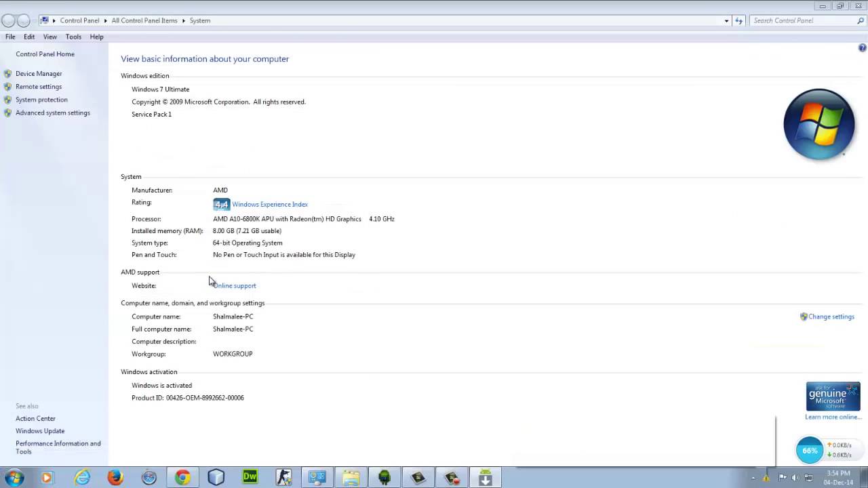Go back with the Back arrow button
This screenshot has width=868, height=488.
coord(8,20)
